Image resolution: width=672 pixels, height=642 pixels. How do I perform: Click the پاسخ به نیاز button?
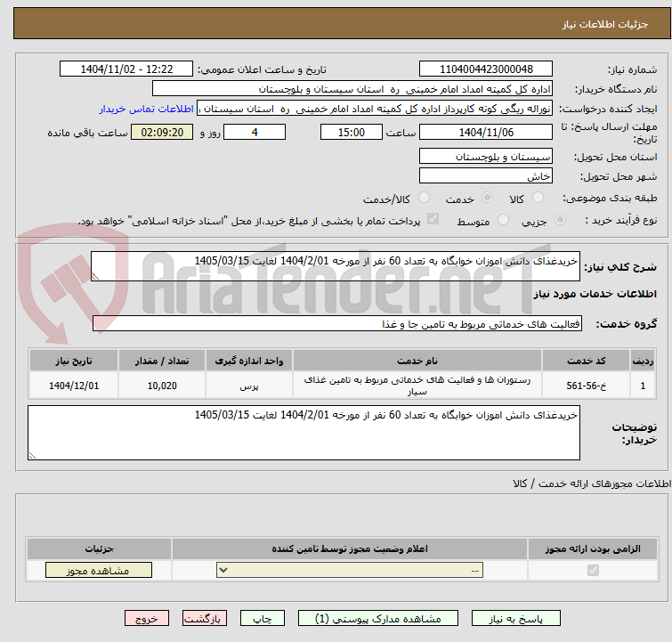[515, 619]
